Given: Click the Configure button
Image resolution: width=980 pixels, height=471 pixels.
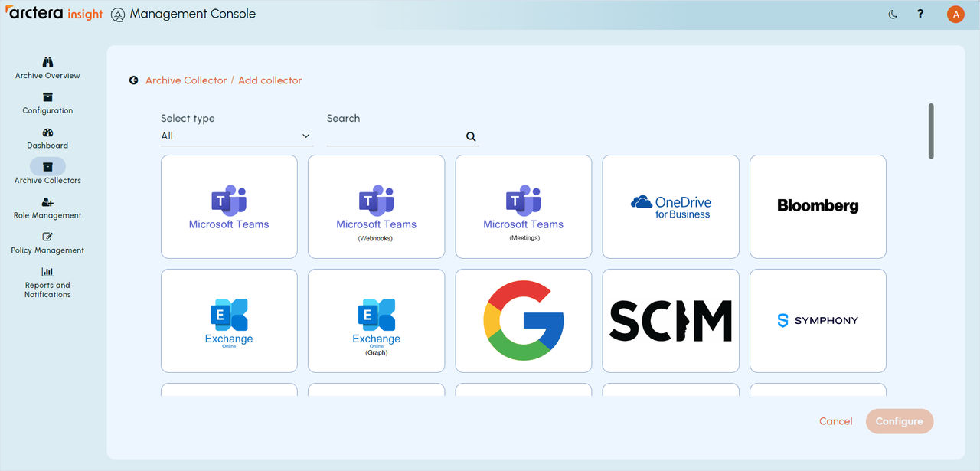Looking at the screenshot, I should pyautogui.click(x=900, y=421).
